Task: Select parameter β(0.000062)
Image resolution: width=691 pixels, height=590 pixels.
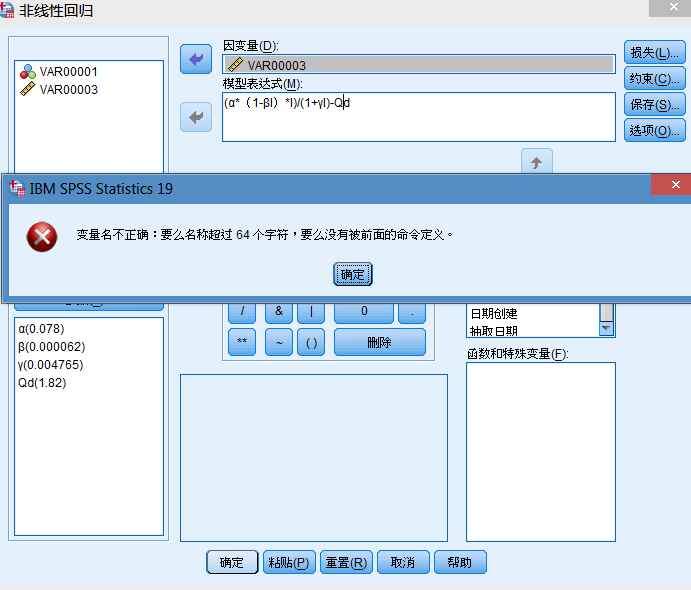Action: [x=52, y=347]
